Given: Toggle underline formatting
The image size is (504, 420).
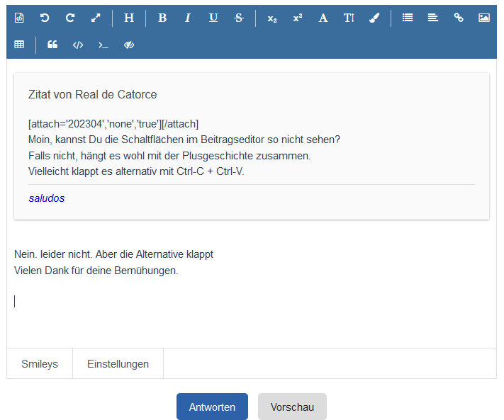Looking at the screenshot, I should [213, 18].
